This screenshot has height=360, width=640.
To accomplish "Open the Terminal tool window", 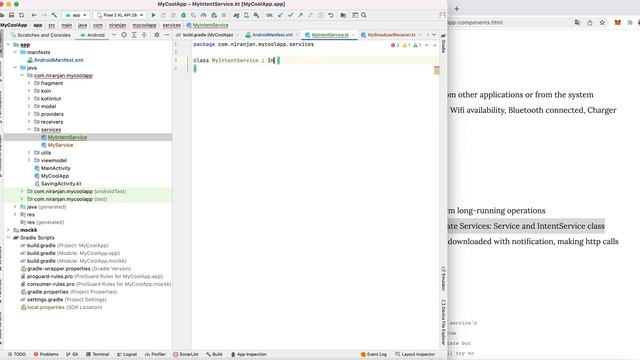I will coord(98,354).
